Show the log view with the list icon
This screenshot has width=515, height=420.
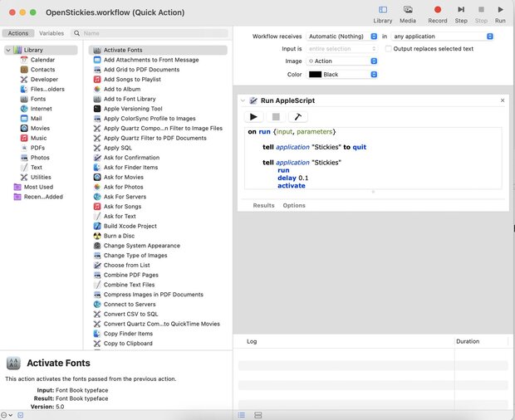click(x=242, y=415)
